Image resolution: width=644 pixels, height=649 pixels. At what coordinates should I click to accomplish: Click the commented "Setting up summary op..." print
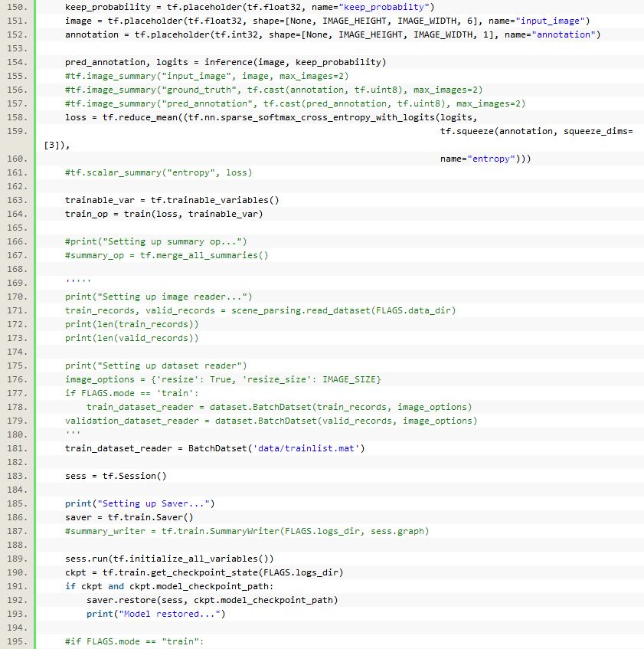156,241
